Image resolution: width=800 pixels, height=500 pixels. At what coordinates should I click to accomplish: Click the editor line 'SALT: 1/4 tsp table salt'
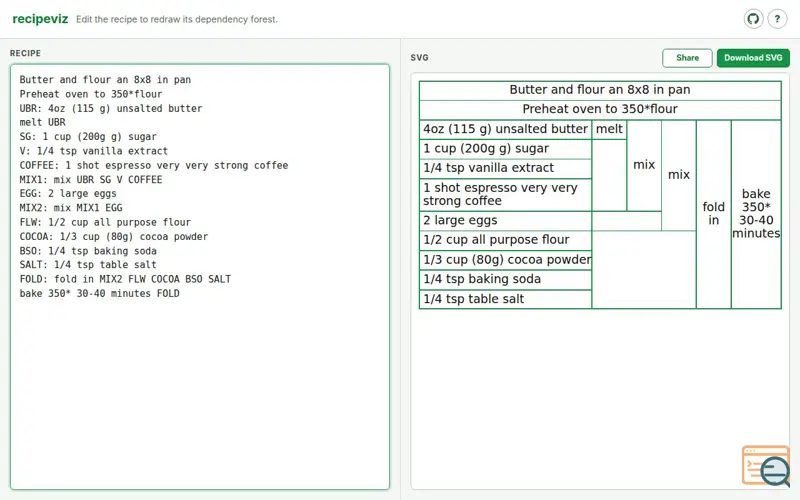coord(88,265)
